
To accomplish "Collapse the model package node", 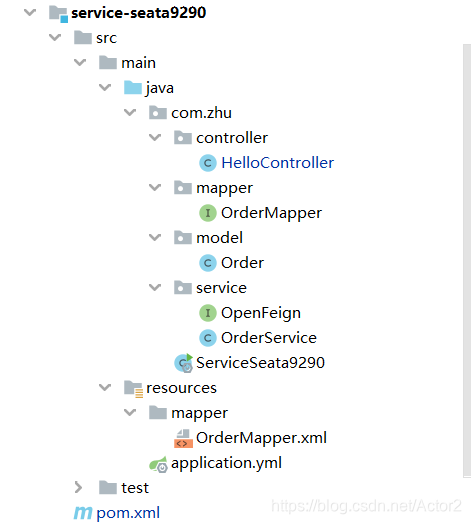I will 155,238.
